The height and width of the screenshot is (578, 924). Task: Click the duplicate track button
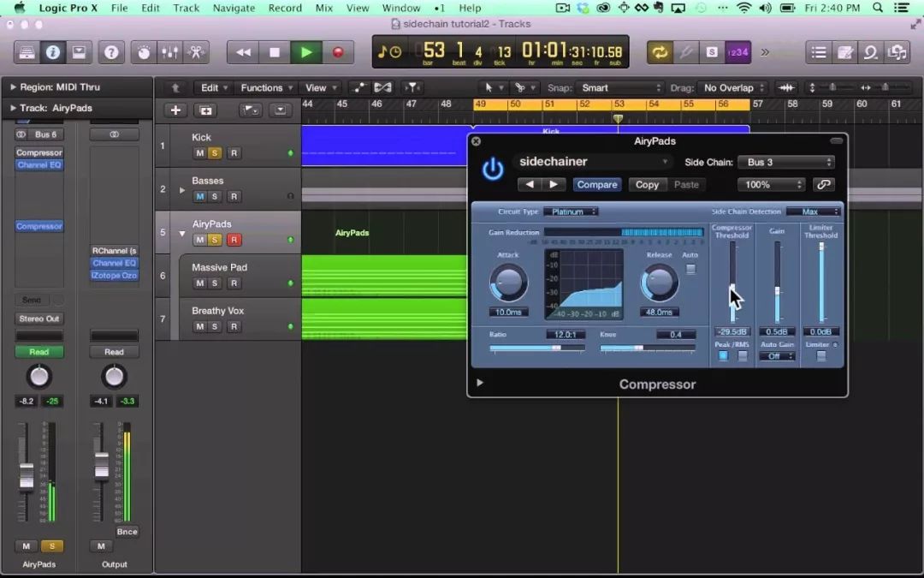(205, 110)
